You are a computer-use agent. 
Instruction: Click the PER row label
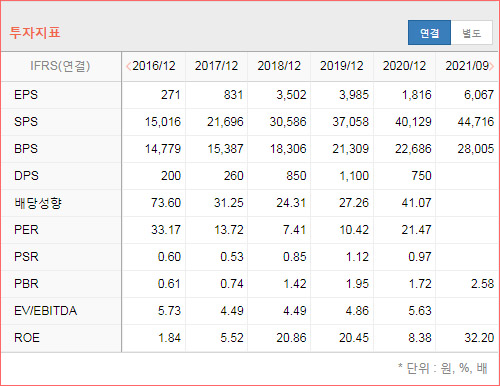[x=26, y=230]
